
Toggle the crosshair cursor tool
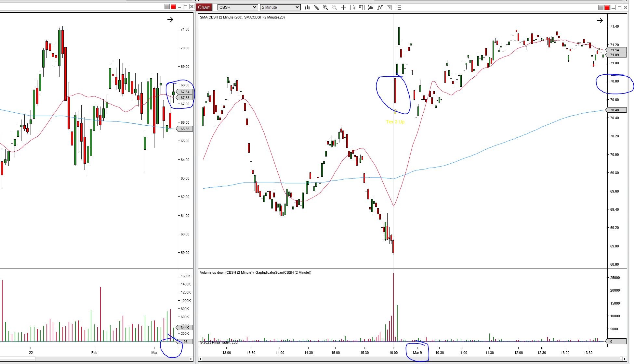pos(343,7)
